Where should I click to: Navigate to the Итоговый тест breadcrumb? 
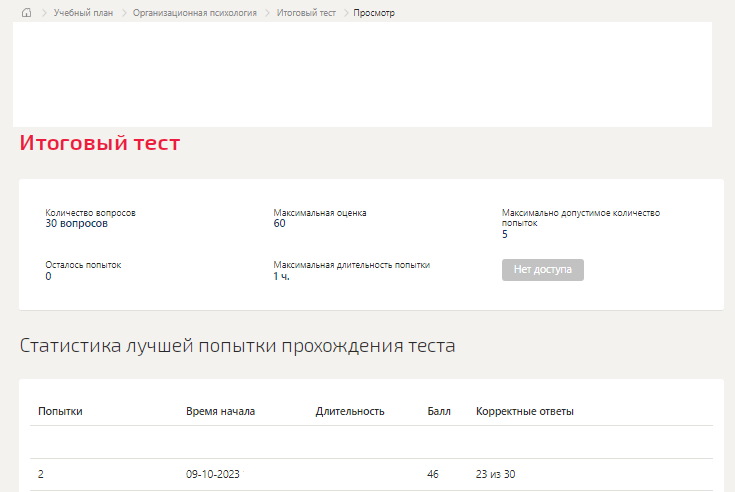[x=306, y=13]
